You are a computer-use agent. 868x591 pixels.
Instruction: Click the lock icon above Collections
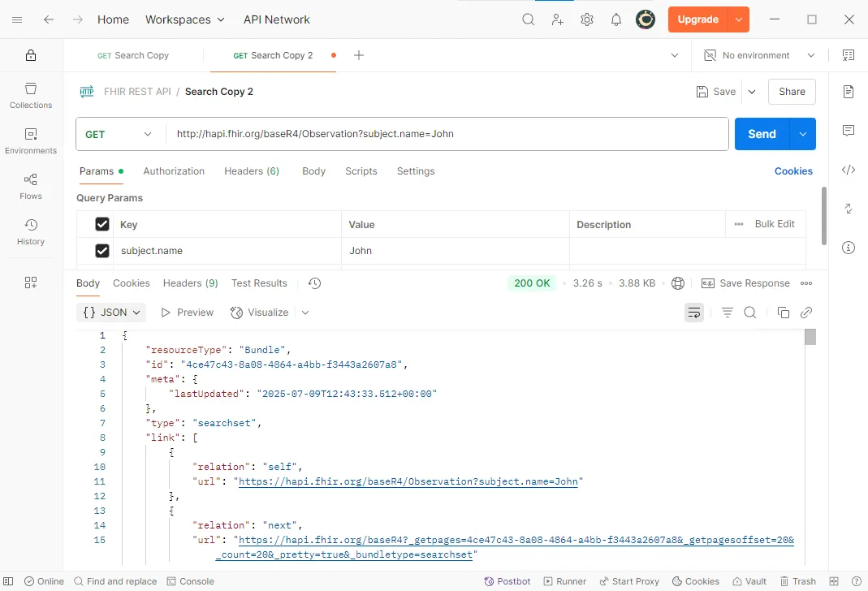coord(31,55)
